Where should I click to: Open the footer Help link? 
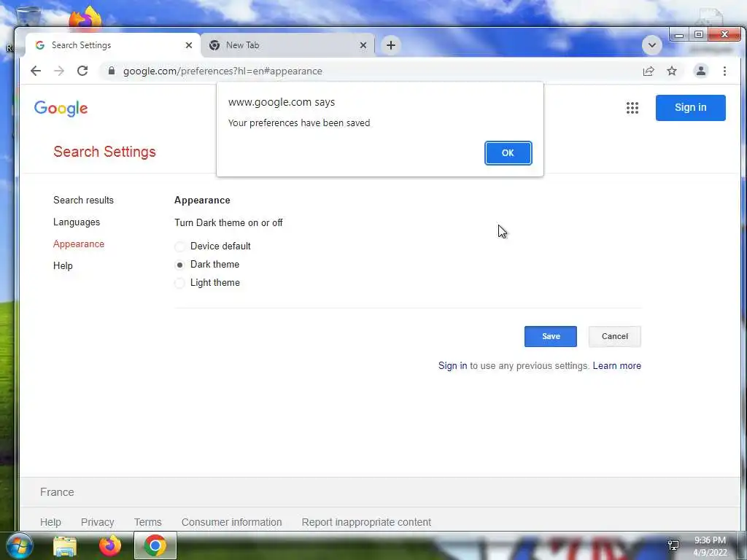(x=50, y=522)
